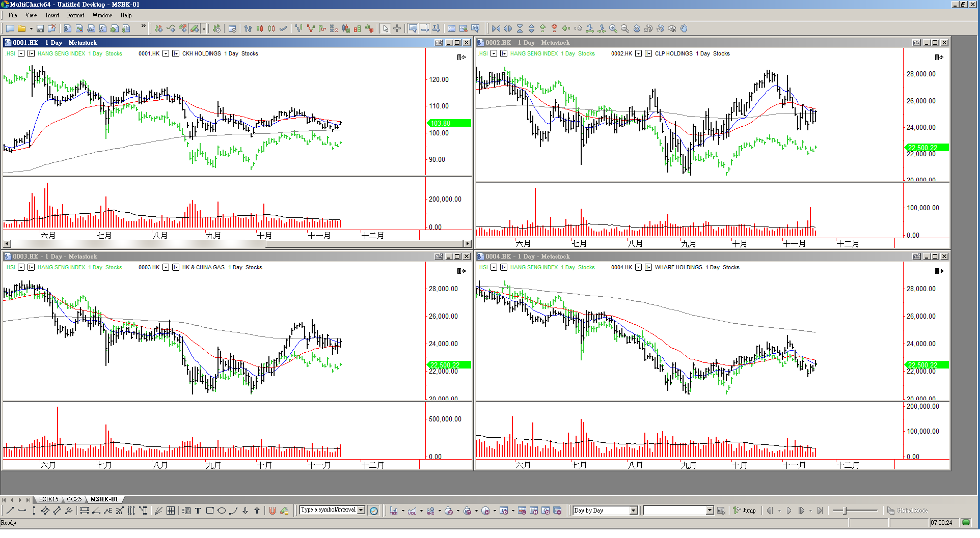Toggle the arrow pointer mode button
The width and height of the screenshot is (980, 538).
point(386,29)
